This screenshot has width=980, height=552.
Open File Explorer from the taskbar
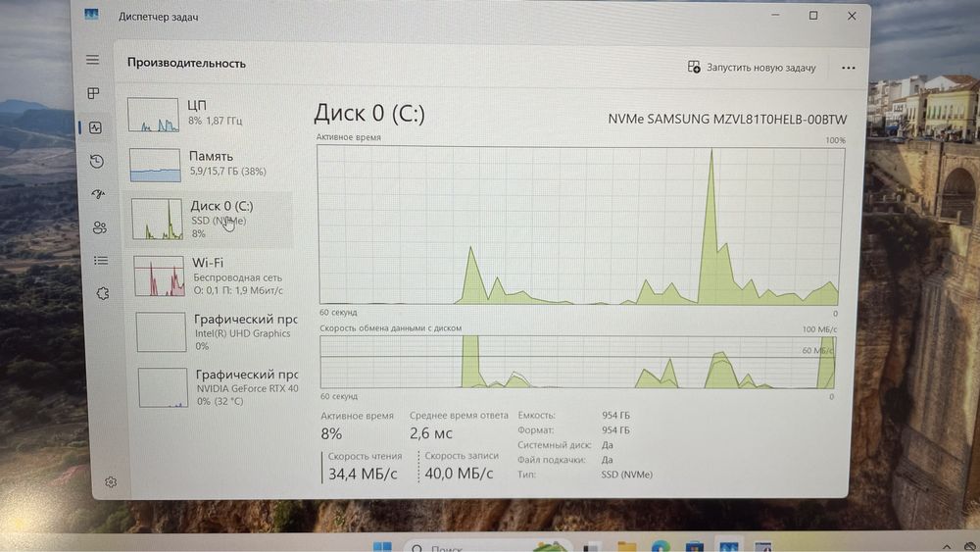pyautogui.click(x=627, y=546)
